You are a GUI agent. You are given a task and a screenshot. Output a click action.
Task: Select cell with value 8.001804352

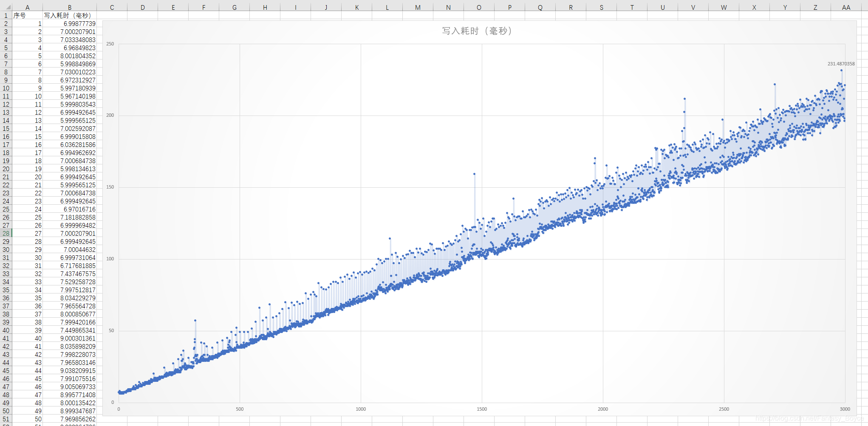[70, 56]
